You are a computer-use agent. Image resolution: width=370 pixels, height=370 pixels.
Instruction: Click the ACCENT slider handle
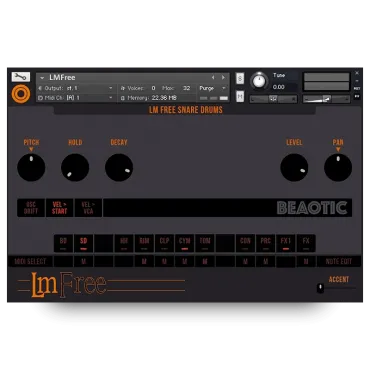click(320, 288)
